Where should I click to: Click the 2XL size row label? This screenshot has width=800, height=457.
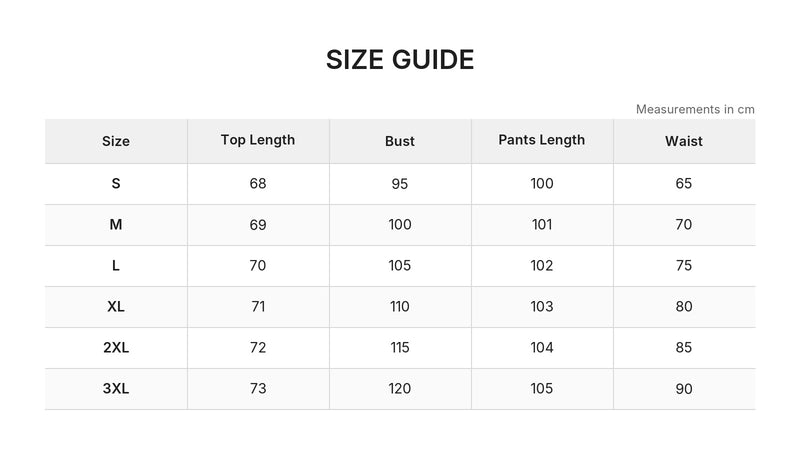click(116, 348)
